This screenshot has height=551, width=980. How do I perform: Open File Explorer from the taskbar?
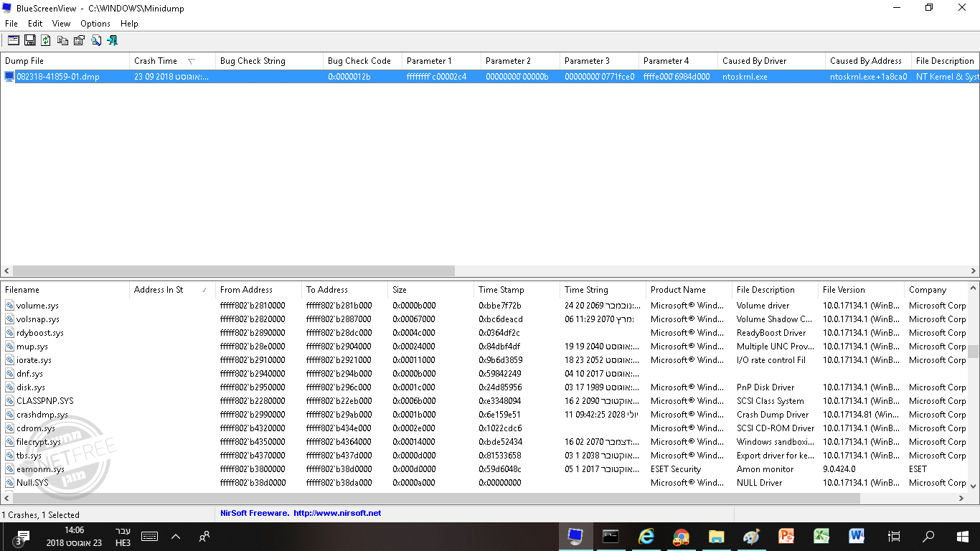716,536
